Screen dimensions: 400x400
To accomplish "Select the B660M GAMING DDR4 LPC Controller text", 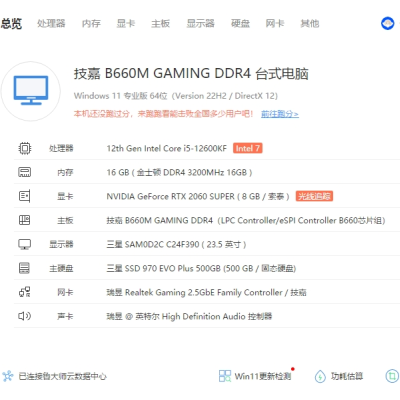I will [x=246, y=220].
